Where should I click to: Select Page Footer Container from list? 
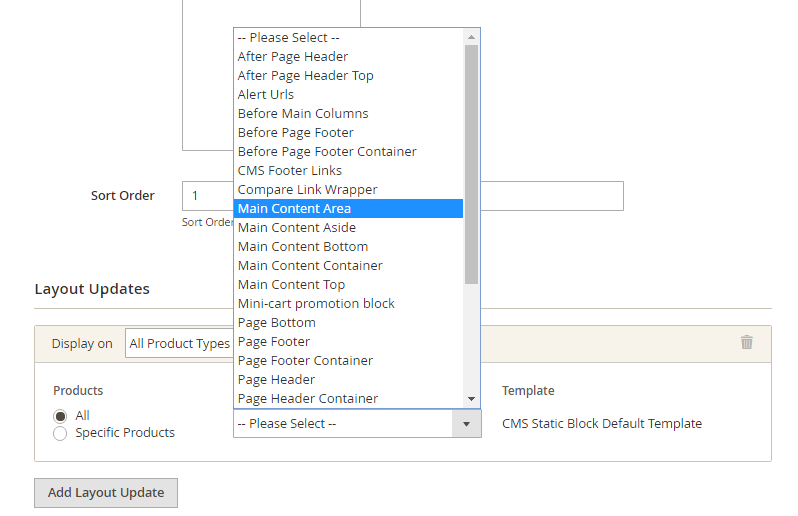pos(349,361)
